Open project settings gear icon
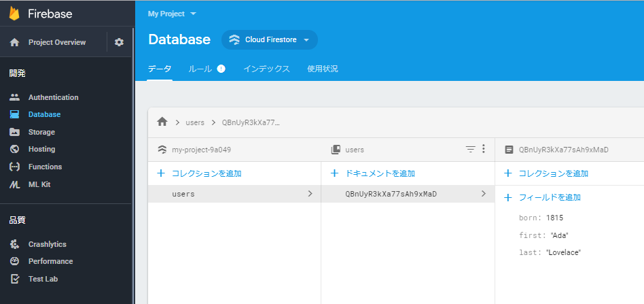Screen dimensions: 644x304 (x=119, y=42)
